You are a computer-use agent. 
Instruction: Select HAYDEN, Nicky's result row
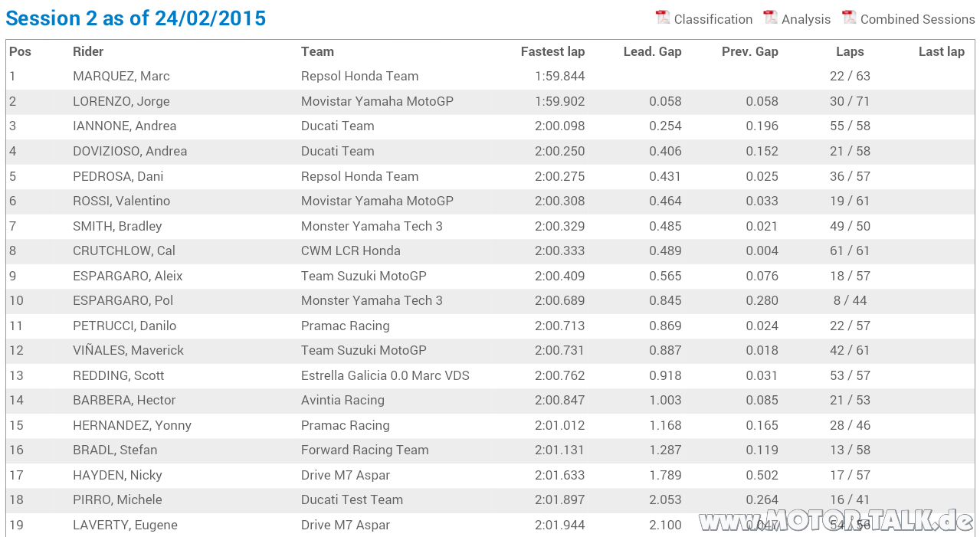306,475
